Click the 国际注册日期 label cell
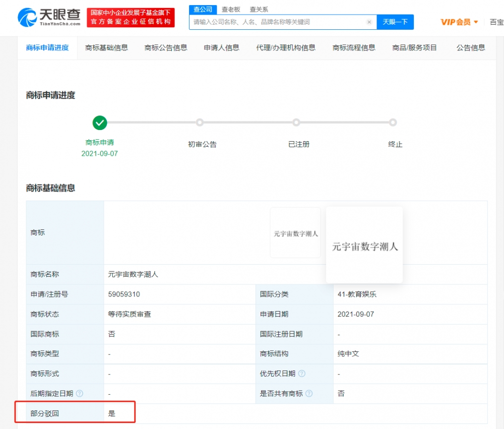504x429 pixels. pos(294,334)
